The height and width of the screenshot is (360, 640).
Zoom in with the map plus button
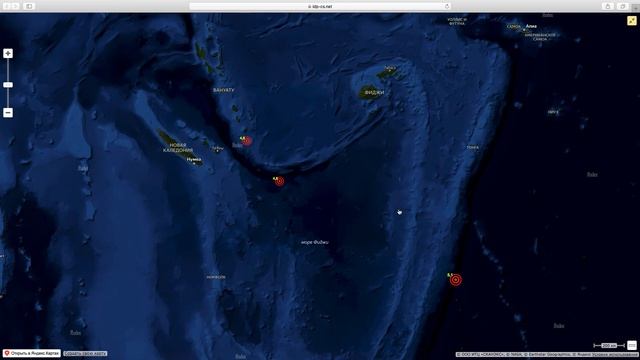coord(8,53)
